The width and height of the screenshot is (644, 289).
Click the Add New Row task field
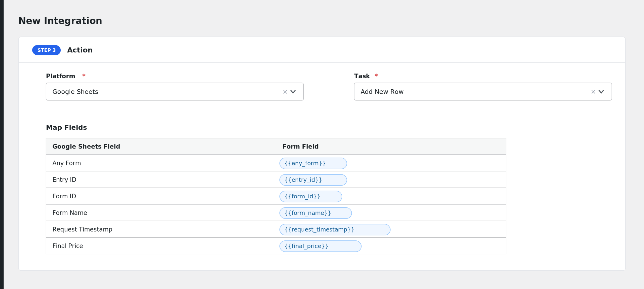point(483,92)
